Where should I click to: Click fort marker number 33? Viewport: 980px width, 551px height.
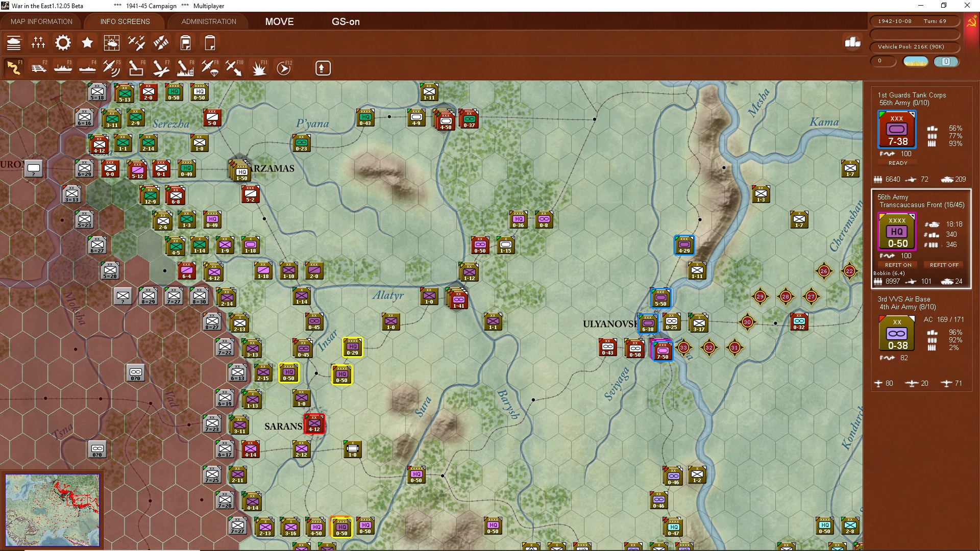coord(683,347)
